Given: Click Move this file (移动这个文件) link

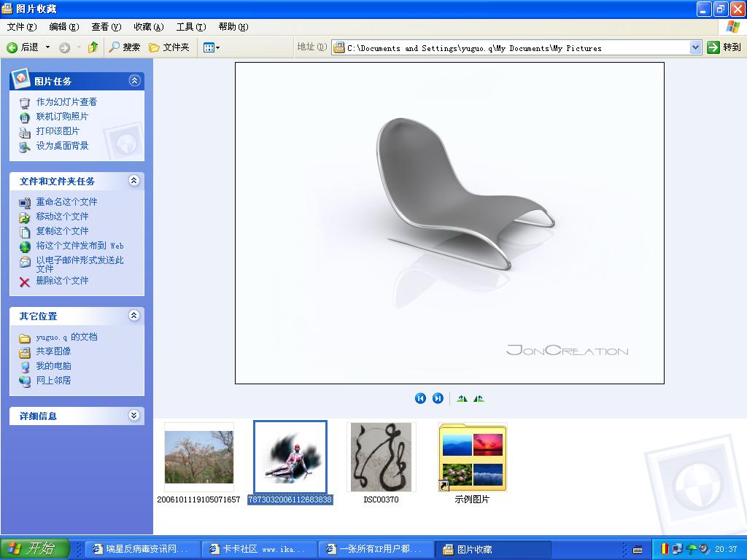Looking at the screenshot, I should point(63,216).
